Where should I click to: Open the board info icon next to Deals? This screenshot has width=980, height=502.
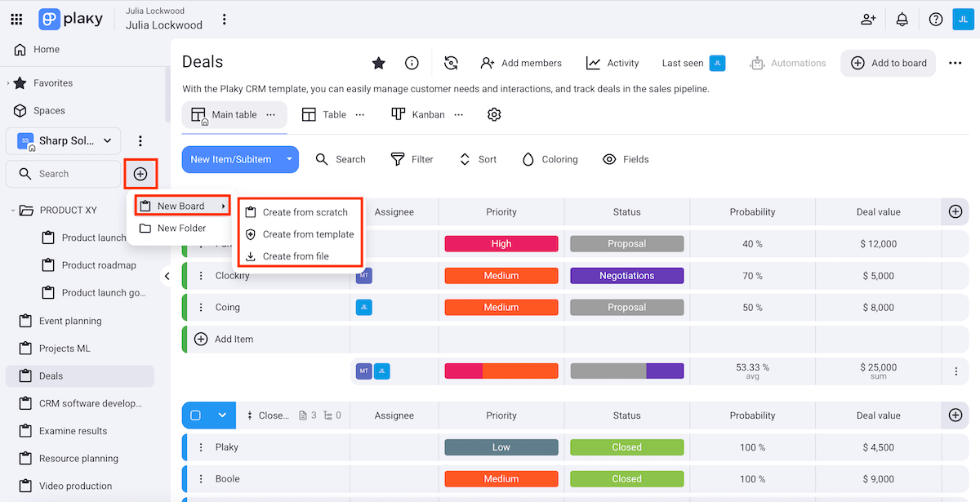[x=412, y=62]
